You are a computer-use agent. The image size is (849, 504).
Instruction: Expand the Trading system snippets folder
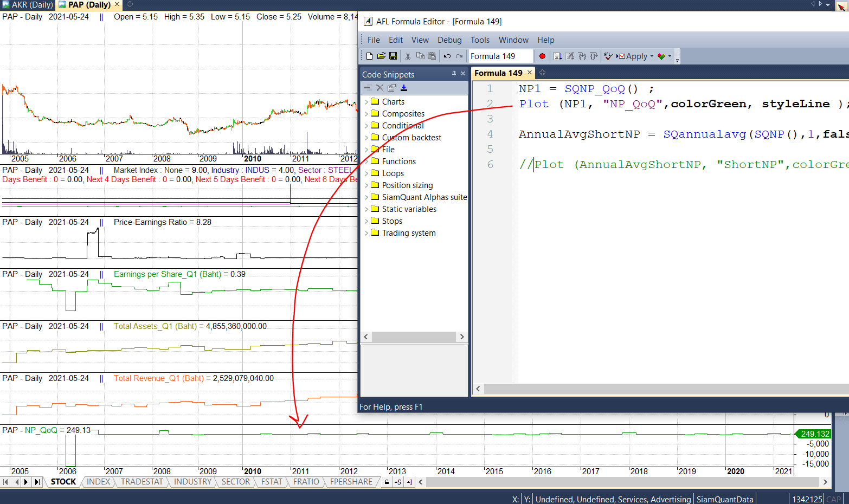pos(366,233)
